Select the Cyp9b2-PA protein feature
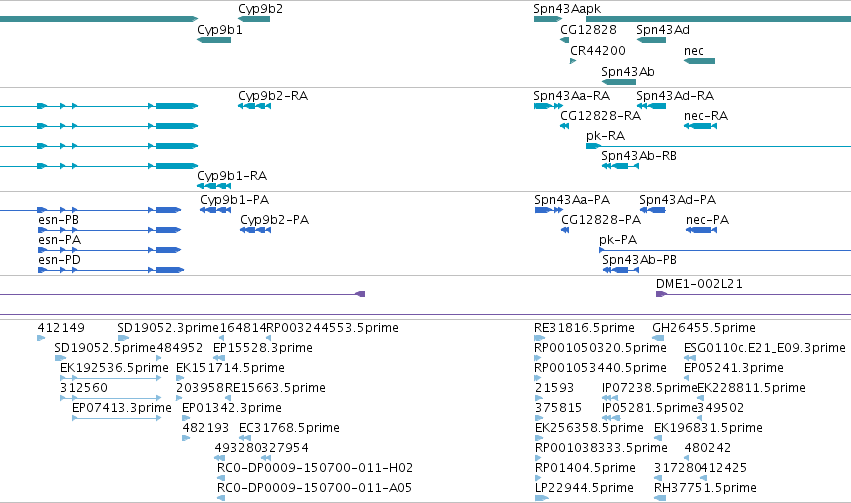 [x=256, y=230]
